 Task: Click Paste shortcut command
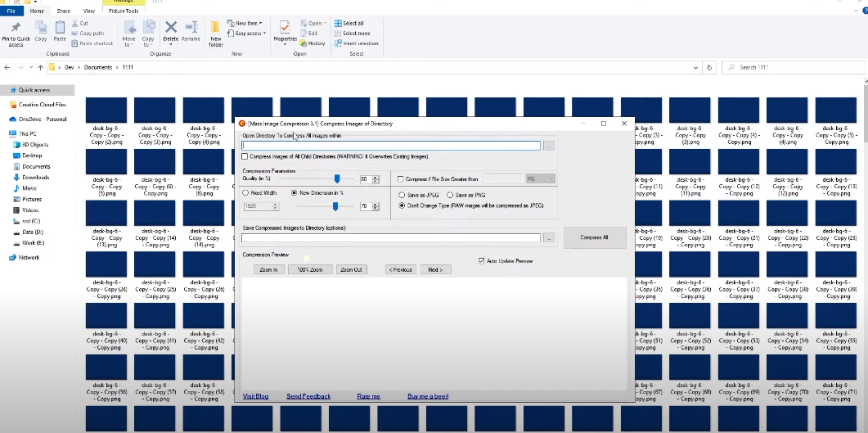pyautogui.click(x=92, y=43)
